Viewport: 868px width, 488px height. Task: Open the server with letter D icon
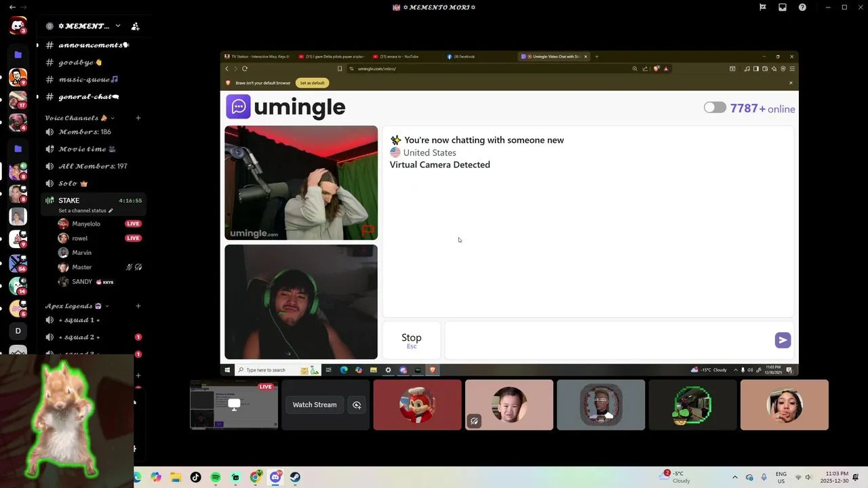tap(18, 331)
